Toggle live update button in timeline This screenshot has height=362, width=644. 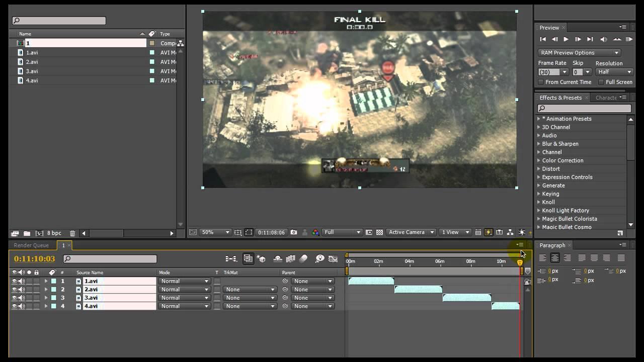248,258
